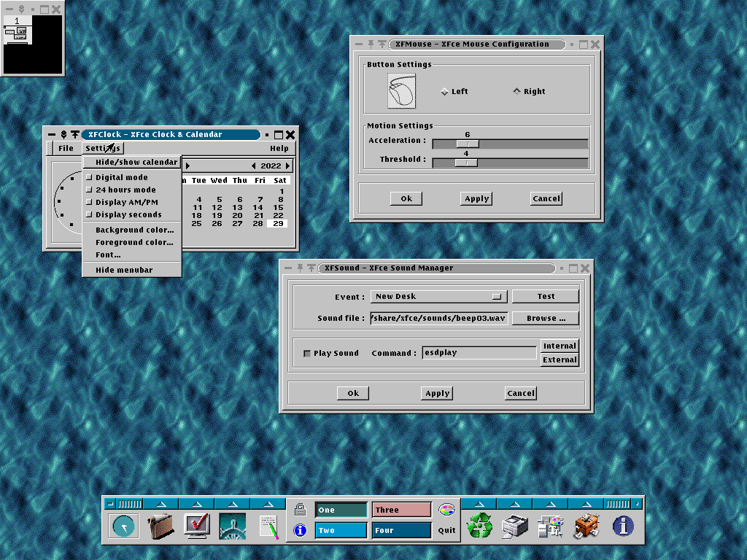The width and height of the screenshot is (747, 560).
Task: Click the large blue info icon at the panel's right end
Action: (x=623, y=526)
